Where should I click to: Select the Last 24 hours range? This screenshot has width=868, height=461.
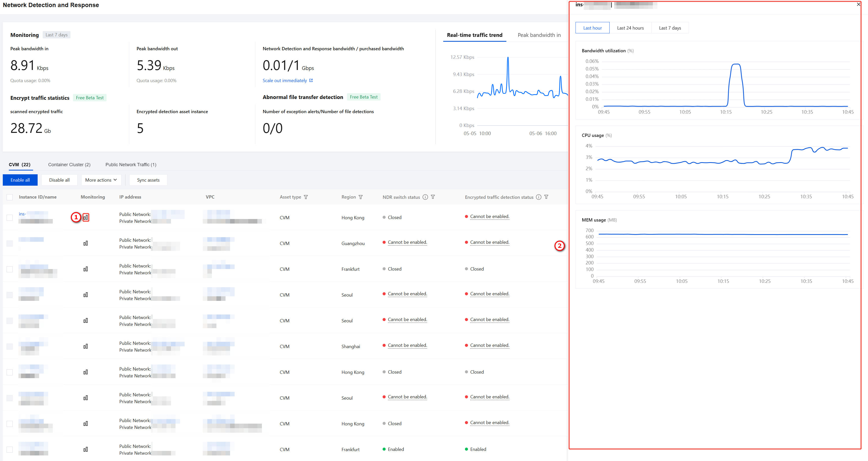[630, 28]
